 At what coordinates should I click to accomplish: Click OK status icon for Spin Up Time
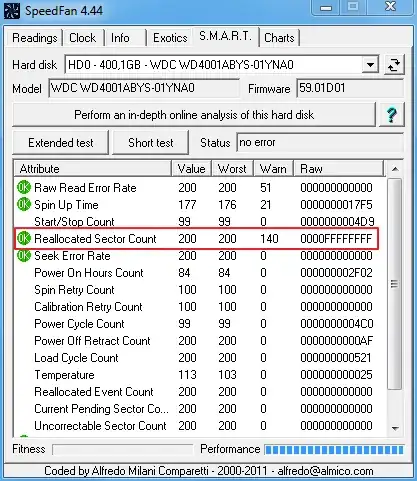tap(24, 204)
